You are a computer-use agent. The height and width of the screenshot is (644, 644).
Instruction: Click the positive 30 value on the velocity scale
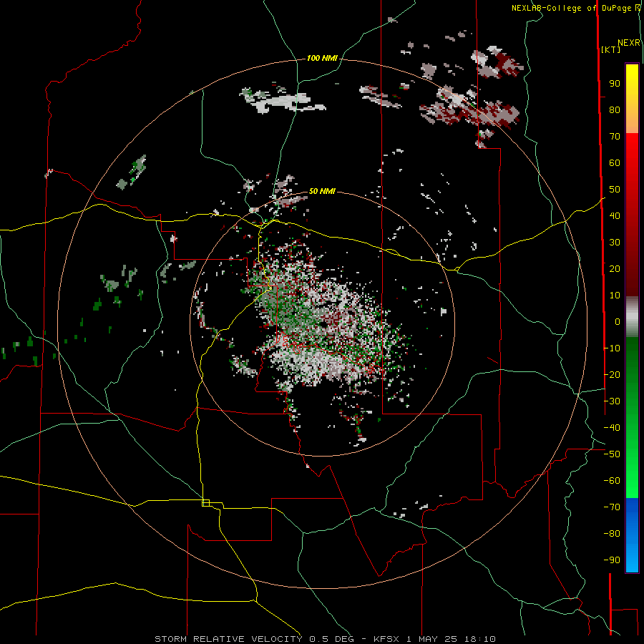point(615,243)
